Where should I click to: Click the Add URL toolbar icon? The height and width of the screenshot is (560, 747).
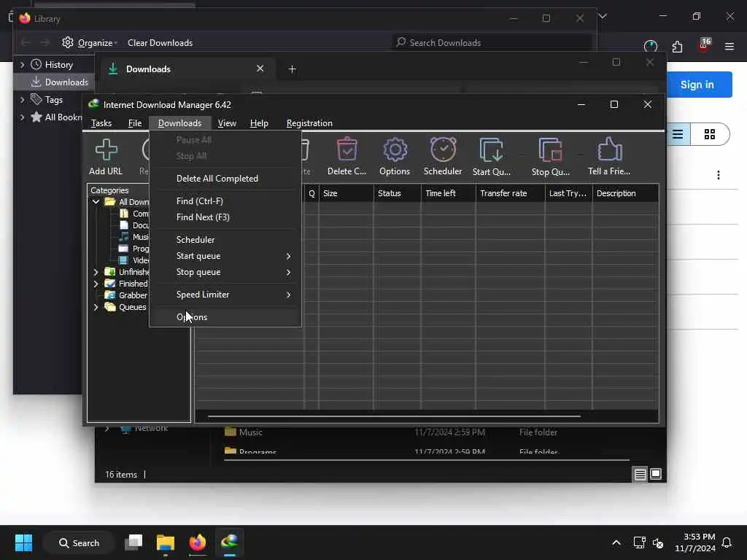[106, 156]
